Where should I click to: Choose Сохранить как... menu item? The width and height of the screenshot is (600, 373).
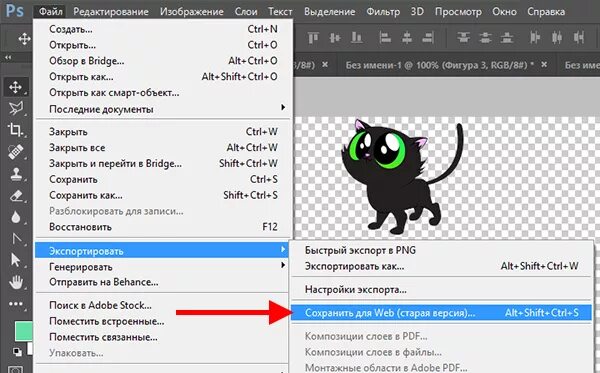click(163, 195)
